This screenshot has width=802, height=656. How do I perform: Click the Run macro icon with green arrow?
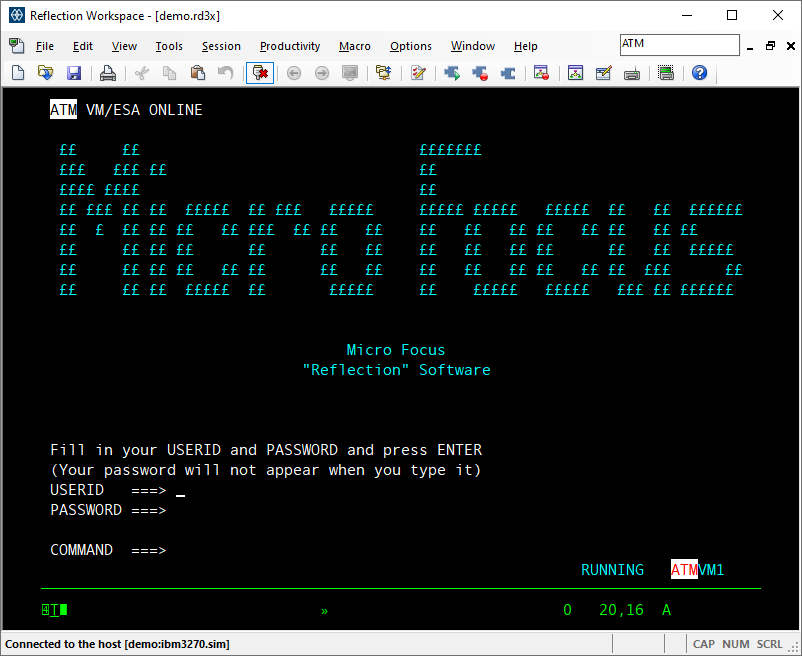452,73
